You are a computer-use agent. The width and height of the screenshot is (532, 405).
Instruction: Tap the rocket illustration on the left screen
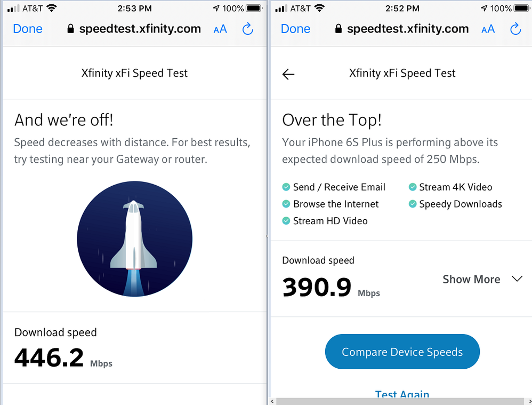[134, 239]
